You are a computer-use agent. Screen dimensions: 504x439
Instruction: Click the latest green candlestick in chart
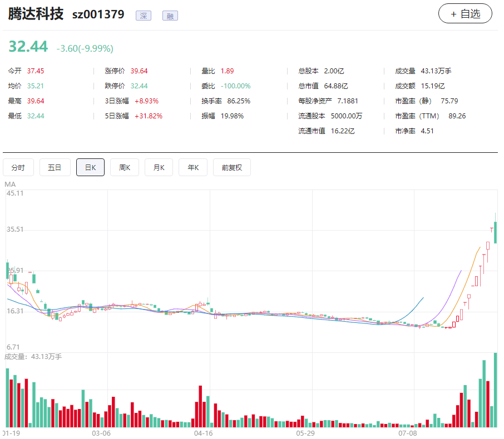coord(495,232)
